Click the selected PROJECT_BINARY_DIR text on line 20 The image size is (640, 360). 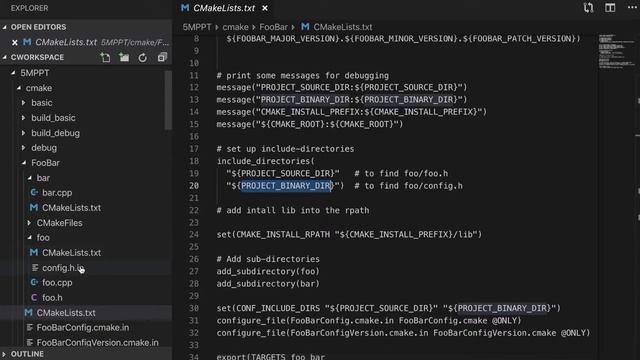[x=286, y=186]
